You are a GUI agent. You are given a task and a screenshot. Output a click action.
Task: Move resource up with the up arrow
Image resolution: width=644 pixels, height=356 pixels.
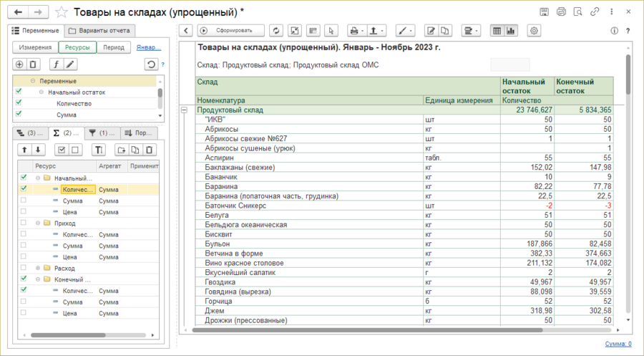(24, 150)
